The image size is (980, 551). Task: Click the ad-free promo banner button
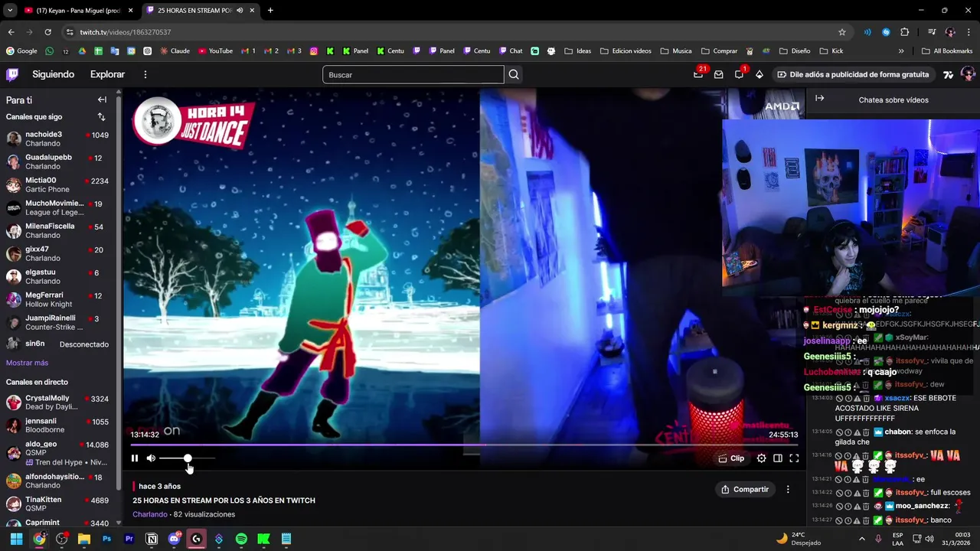coord(853,74)
